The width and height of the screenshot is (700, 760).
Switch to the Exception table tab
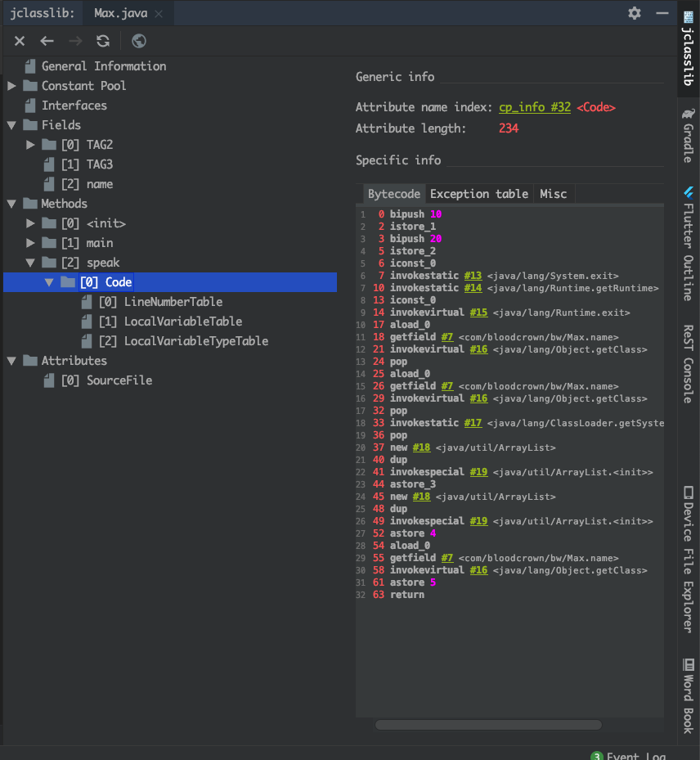click(479, 194)
